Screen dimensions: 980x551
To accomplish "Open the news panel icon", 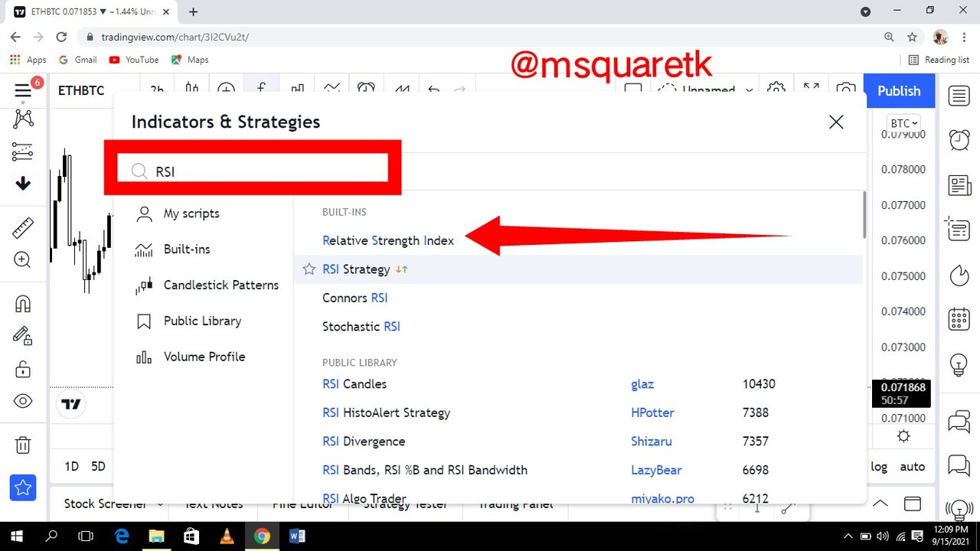I will coord(959,185).
